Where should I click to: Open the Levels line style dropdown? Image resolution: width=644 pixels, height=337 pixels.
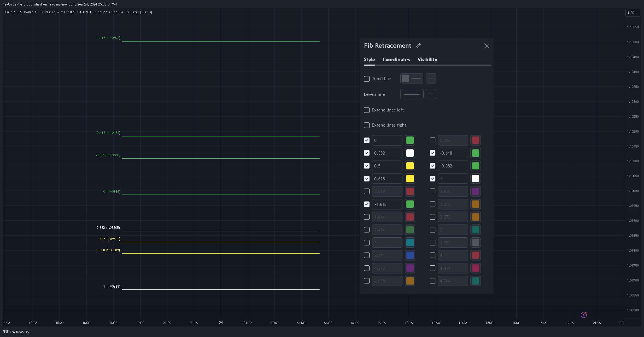click(x=431, y=94)
